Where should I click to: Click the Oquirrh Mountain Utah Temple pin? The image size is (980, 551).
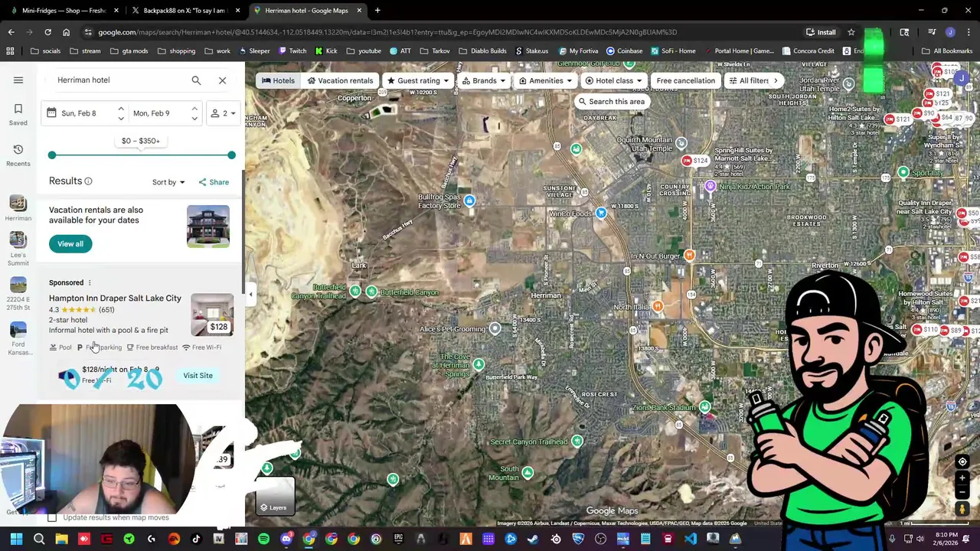click(x=681, y=144)
